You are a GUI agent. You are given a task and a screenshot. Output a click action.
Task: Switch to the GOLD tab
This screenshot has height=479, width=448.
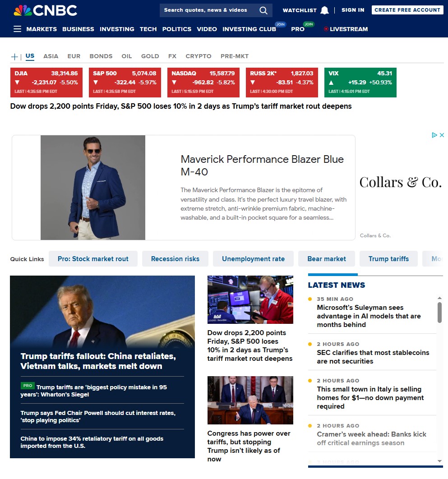(150, 56)
